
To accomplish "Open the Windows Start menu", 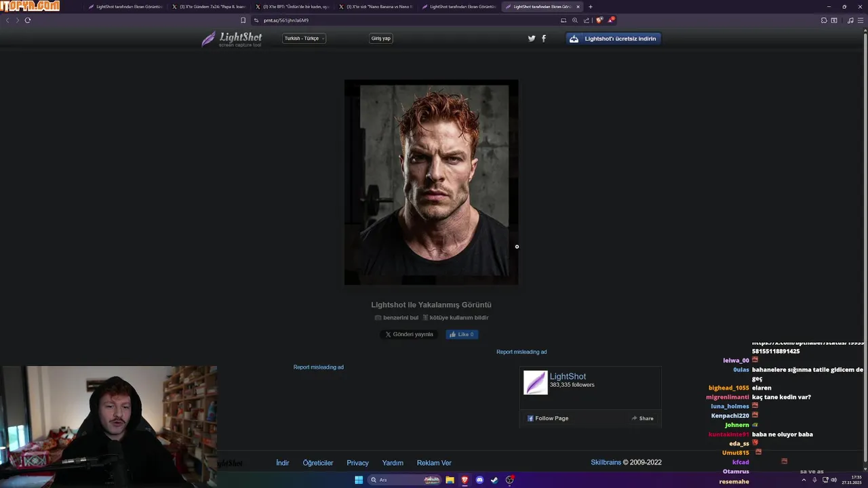I will pyautogui.click(x=359, y=480).
